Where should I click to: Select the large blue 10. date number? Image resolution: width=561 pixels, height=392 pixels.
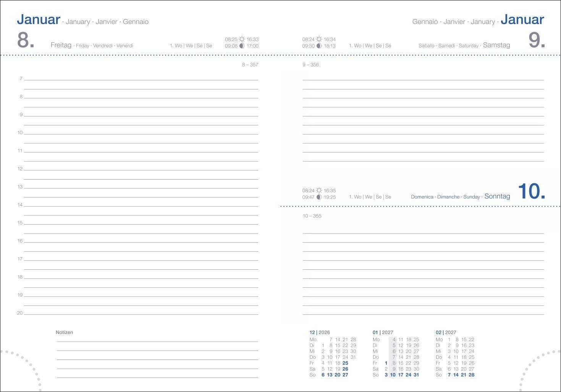click(x=531, y=191)
